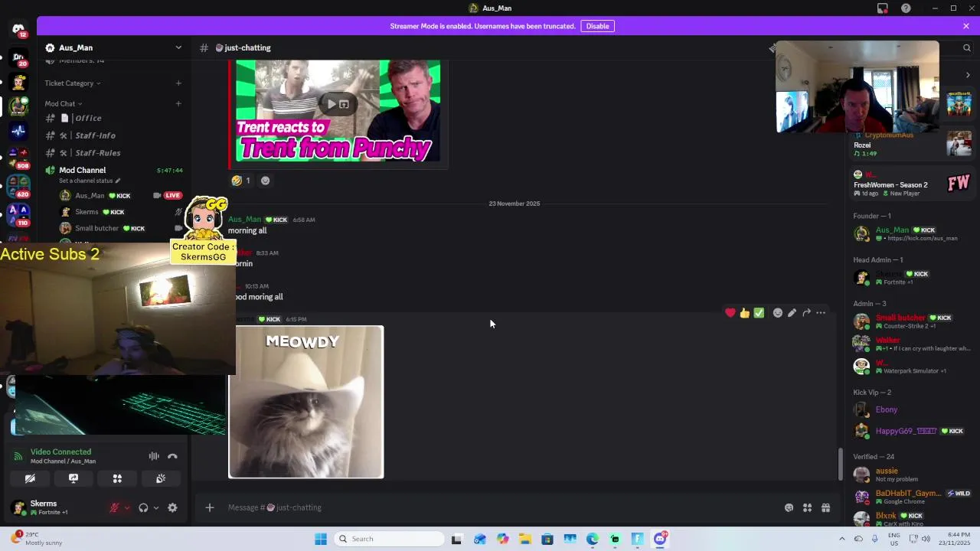The height and width of the screenshot is (551, 980).
Task: Click Aus_Man username in chat
Action: click(x=244, y=220)
